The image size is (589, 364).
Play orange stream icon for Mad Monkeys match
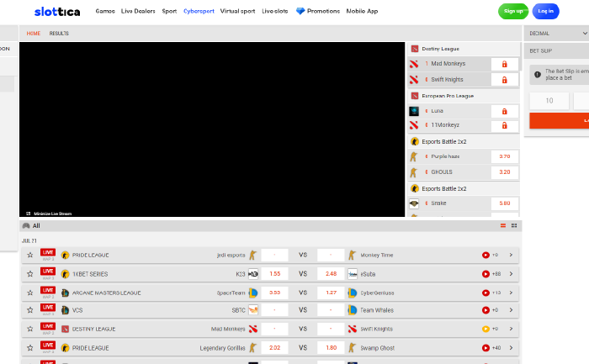486,329
